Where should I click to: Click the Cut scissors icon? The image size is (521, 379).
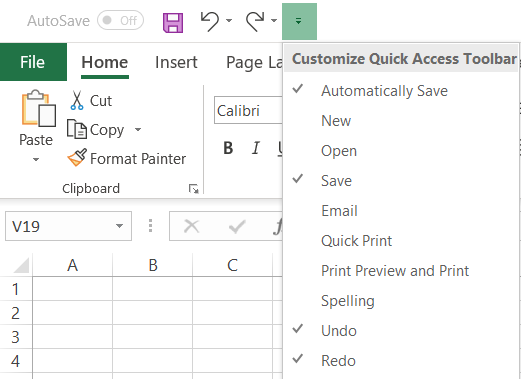[77, 100]
